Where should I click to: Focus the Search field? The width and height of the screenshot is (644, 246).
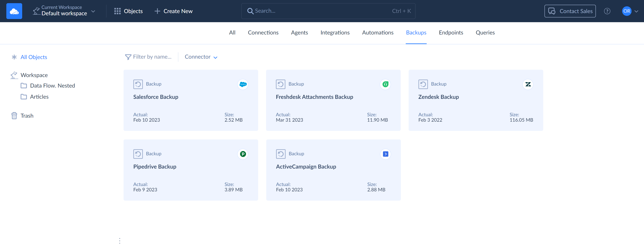pyautogui.click(x=328, y=11)
